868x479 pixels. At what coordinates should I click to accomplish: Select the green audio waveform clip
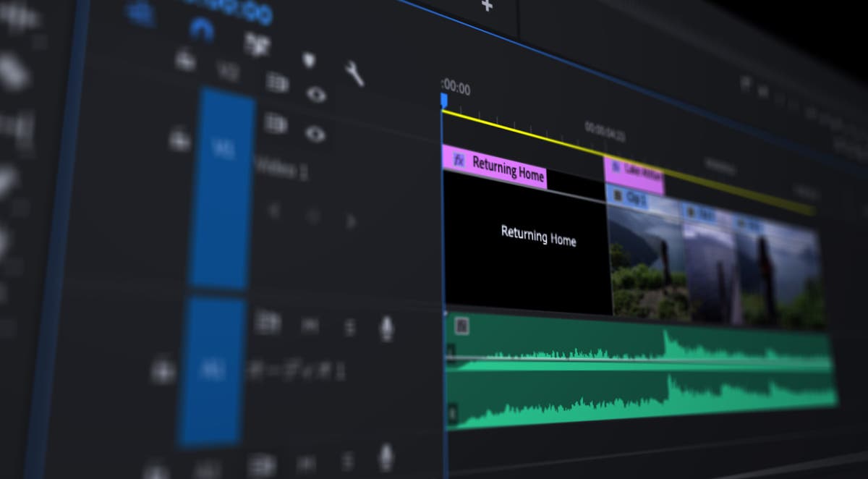[640, 370]
